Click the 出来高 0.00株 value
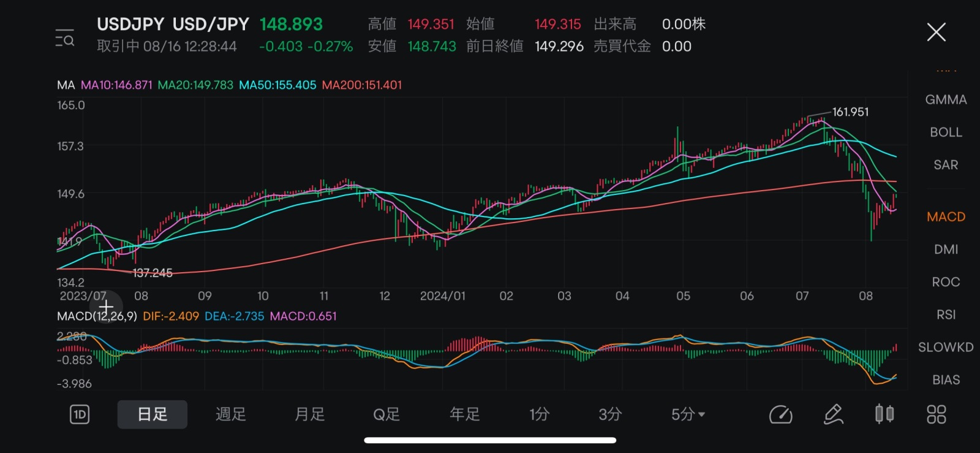 coord(684,24)
